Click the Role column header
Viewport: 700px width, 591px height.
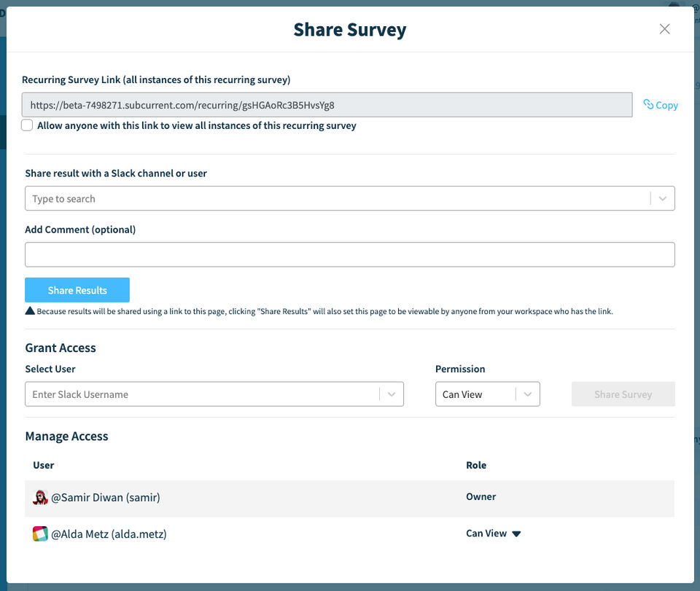[476, 465]
